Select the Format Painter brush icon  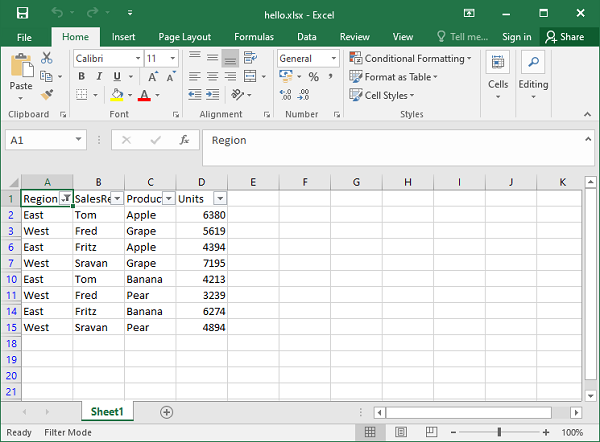[47, 94]
